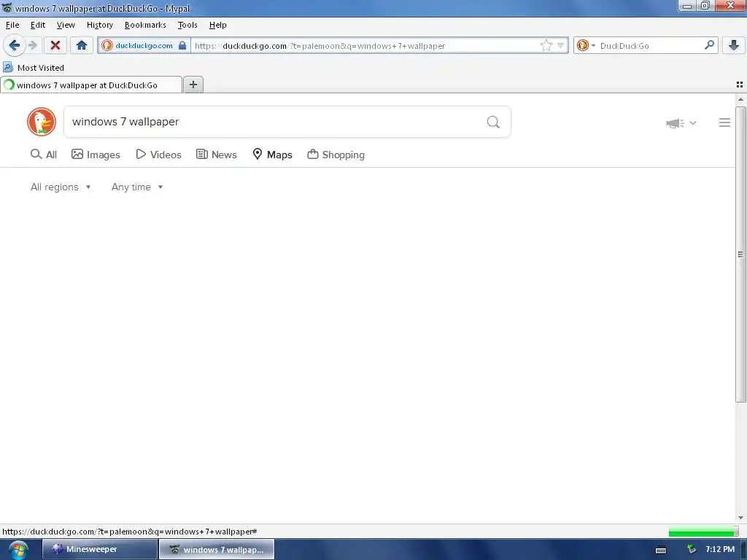Go back with the Back arrow button
Screen dimensions: 747x560
point(15,45)
